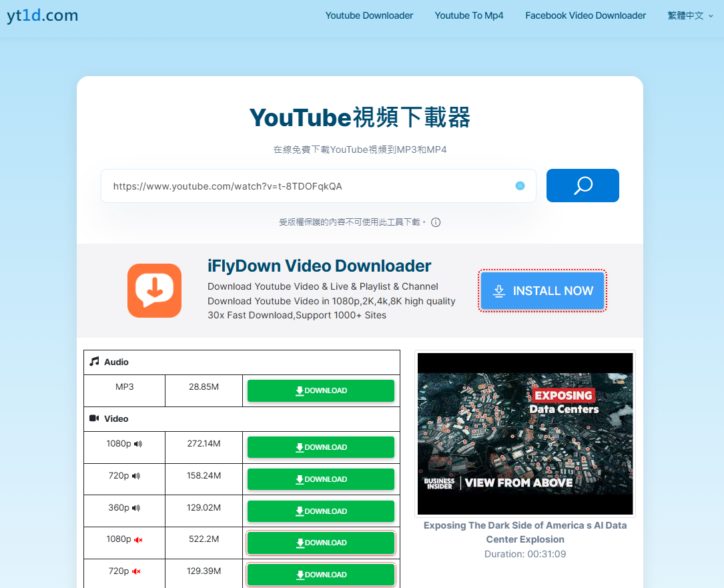Screen dimensions: 724x588
Task: Click the video title 'Exposing The Dark Side...'
Action: 525,532
